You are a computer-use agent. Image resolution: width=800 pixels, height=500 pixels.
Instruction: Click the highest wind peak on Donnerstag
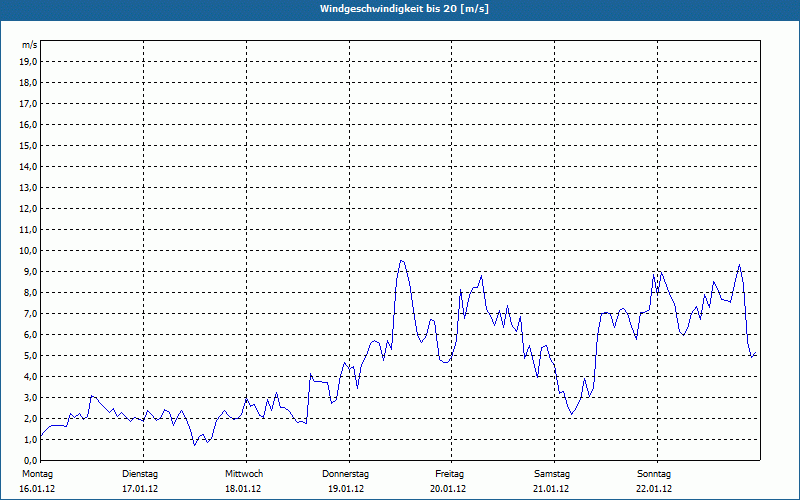click(x=402, y=261)
